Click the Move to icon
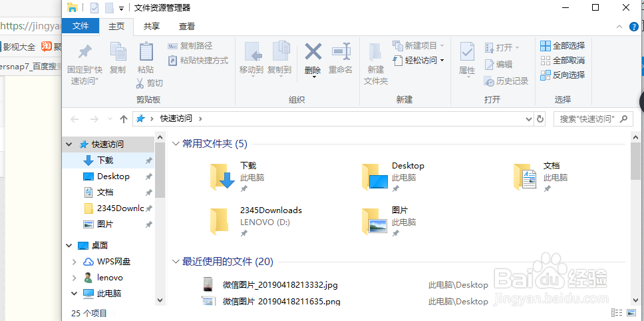The image size is (644, 321). [253, 52]
